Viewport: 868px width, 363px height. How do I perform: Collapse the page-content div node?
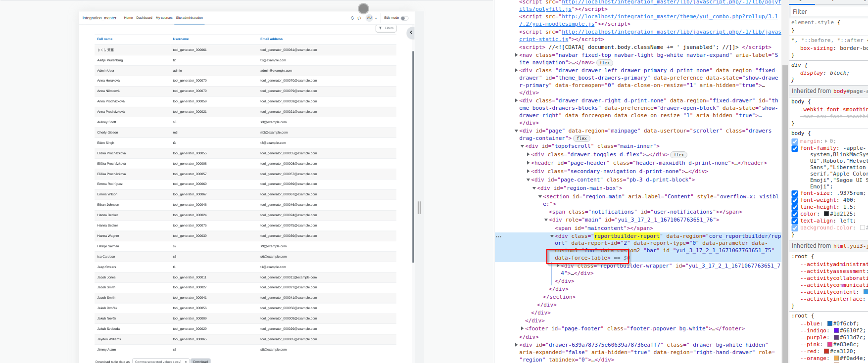click(528, 180)
